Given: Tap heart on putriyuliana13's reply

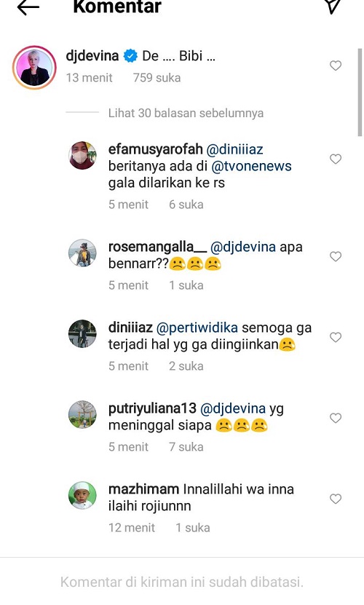Looking at the screenshot, I should coord(336,418).
